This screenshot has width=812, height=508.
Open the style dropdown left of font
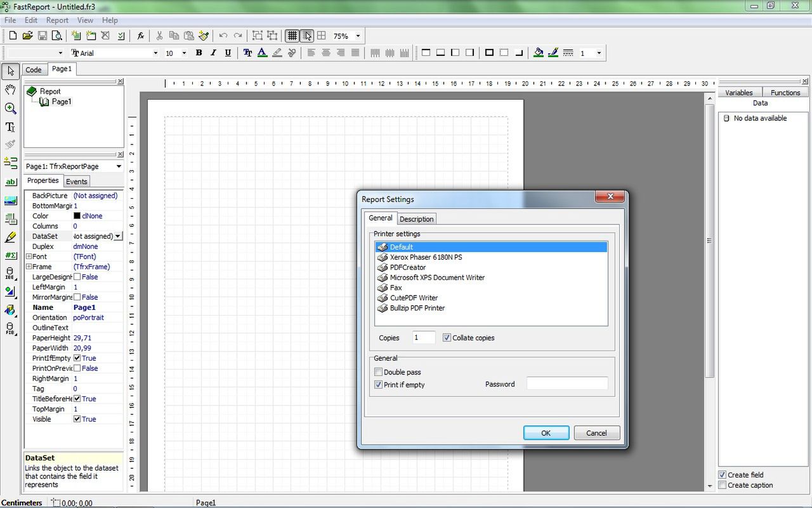(60, 53)
